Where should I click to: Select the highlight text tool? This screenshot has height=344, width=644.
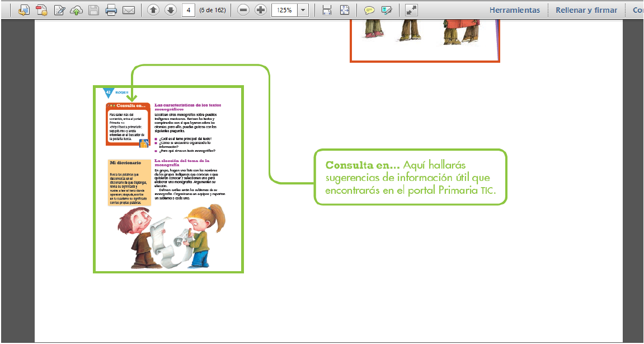(387, 10)
